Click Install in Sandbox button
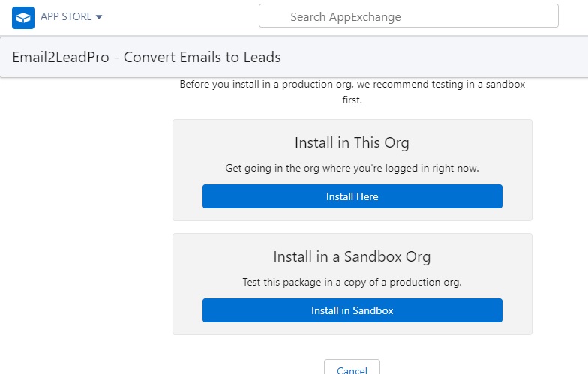 click(x=352, y=310)
